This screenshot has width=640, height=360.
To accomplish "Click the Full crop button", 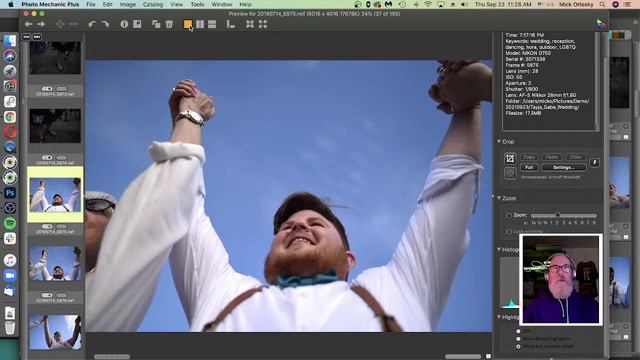I will pos(529,167).
